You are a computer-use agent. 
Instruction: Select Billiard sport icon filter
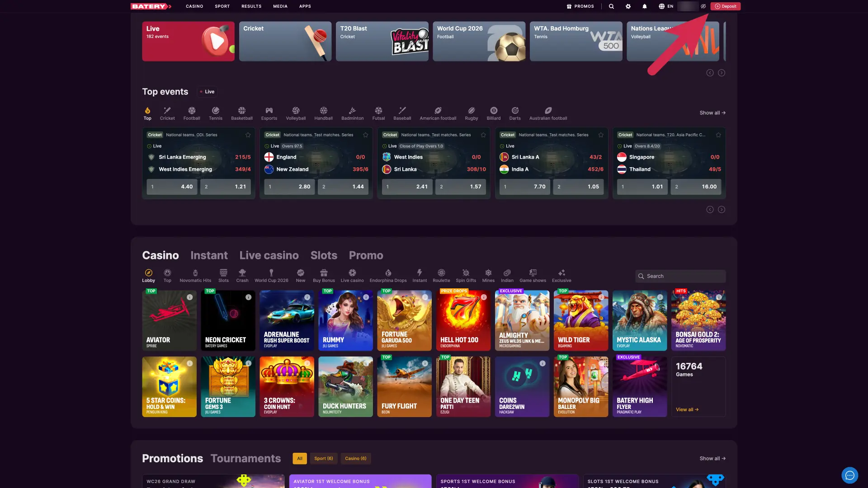click(x=494, y=113)
